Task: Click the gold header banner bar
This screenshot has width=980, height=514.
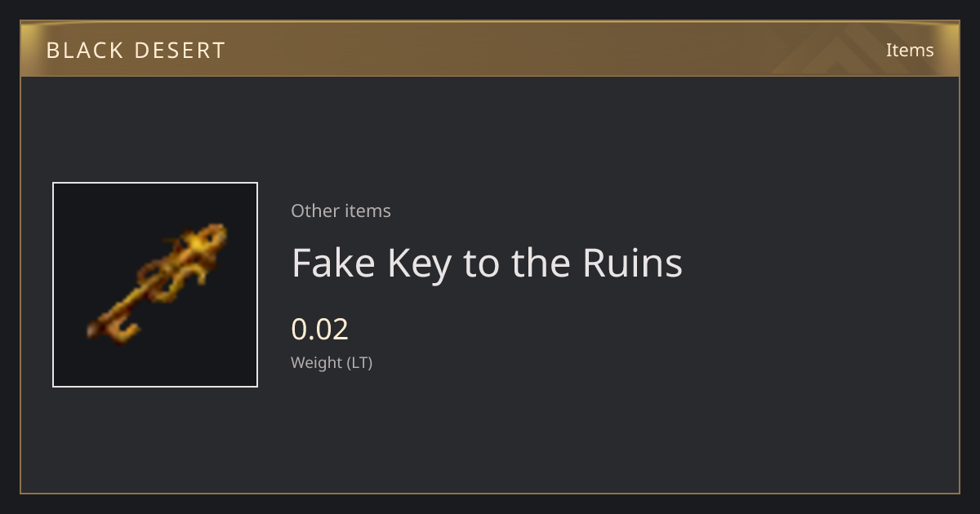Action: tap(490, 49)
